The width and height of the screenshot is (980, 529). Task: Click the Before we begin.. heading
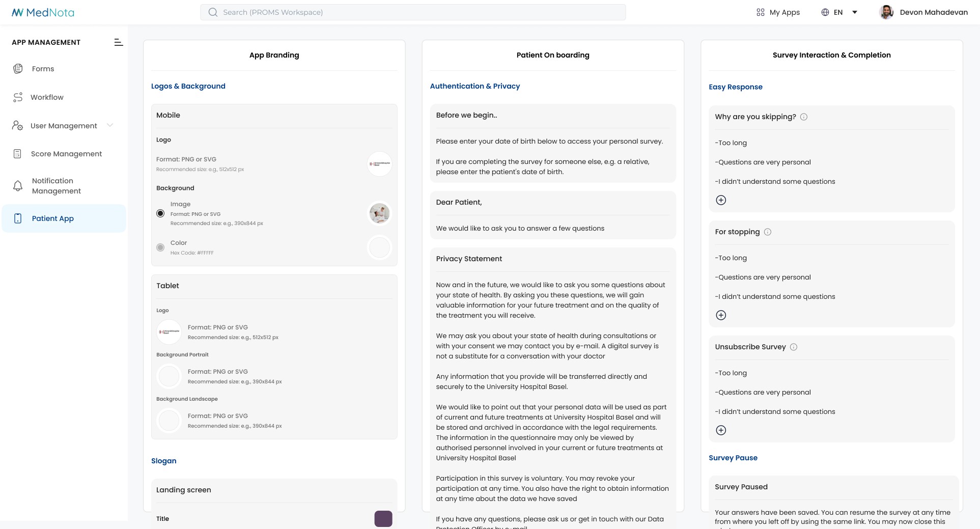coord(467,115)
